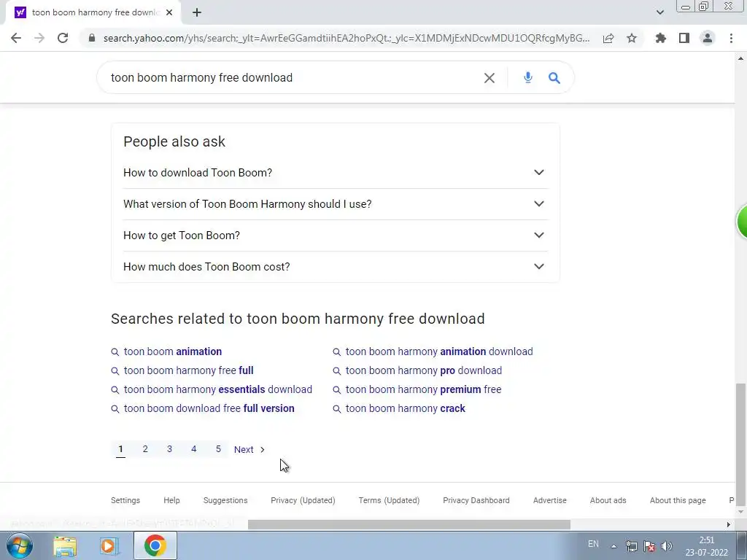Viewport: 747px width, 560px height.
Task: Bookmark this page with the star icon
Action: click(x=631, y=38)
